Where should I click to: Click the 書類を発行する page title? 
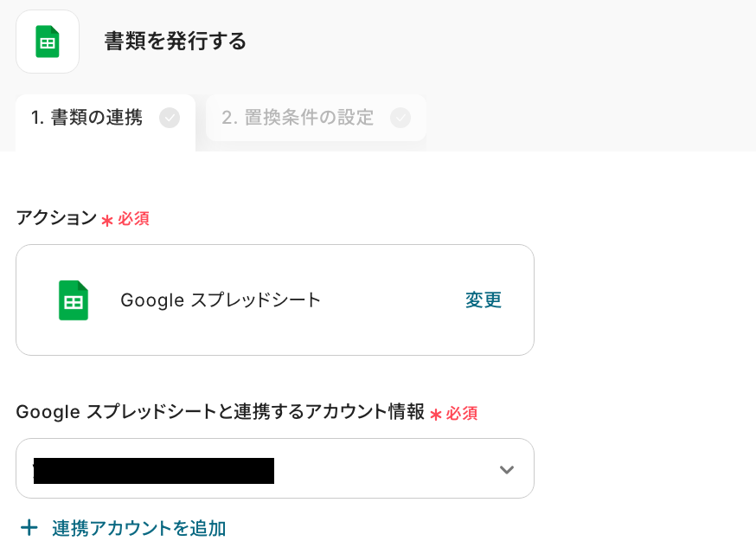176,42
